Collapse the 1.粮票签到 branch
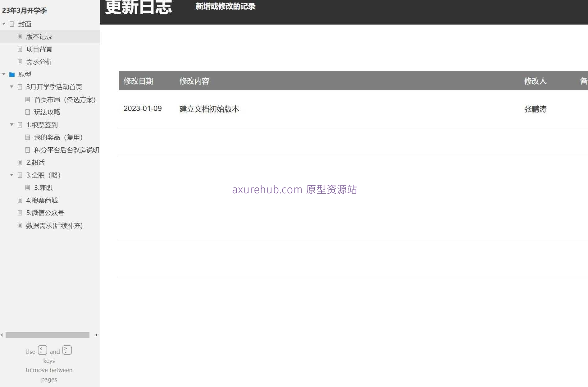Viewport: 588px width, 387px height. [x=11, y=125]
